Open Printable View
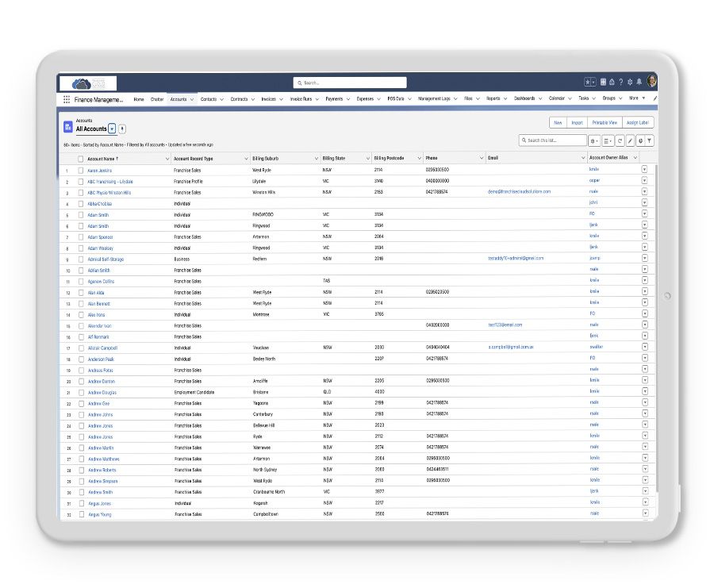 (605, 122)
